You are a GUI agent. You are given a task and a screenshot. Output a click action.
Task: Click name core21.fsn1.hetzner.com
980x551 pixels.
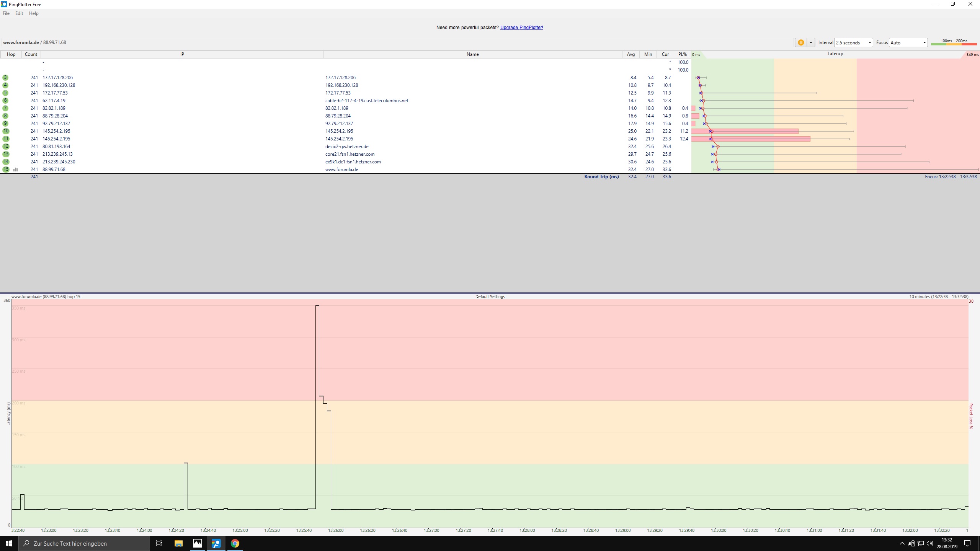350,154
